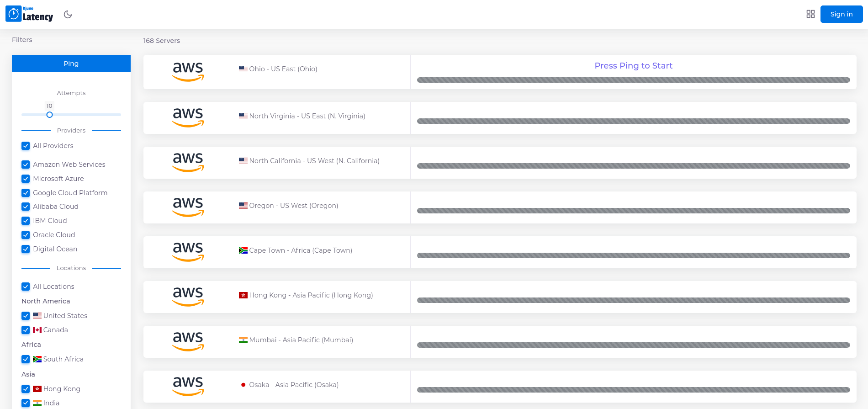Toggle Microsoft Azure provider checkbox

(x=26, y=179)
